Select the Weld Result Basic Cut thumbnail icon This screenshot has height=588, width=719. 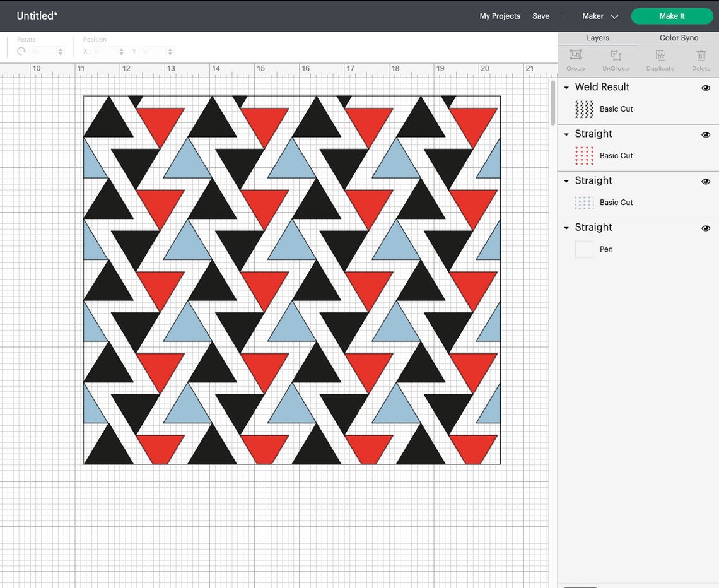click(x=584, y=109)
